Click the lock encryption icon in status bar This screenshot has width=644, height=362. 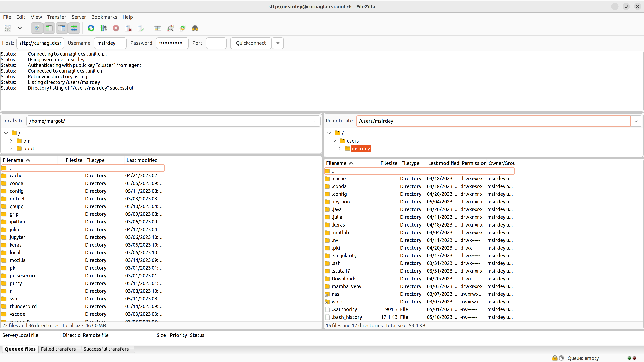point(555,358)
